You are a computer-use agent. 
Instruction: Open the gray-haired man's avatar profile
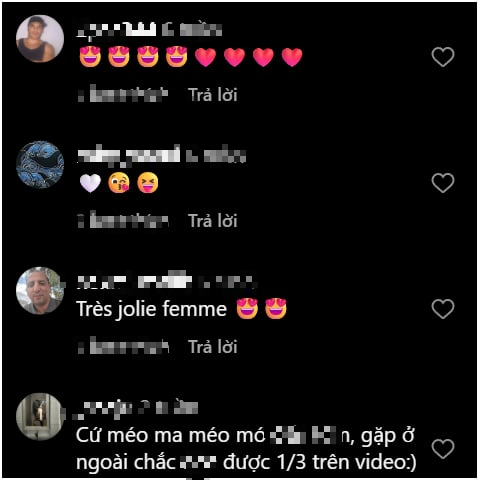(x=40, y=291)
